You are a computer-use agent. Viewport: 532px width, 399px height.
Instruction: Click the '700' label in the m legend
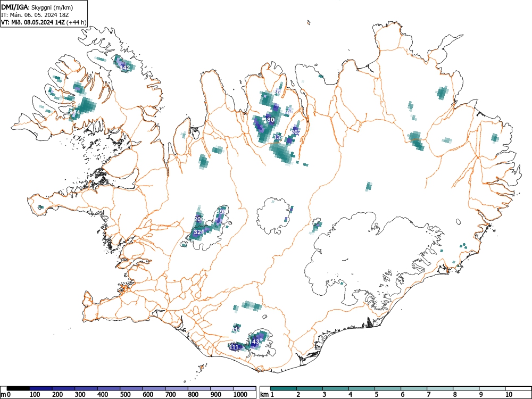tap(171, 394)
